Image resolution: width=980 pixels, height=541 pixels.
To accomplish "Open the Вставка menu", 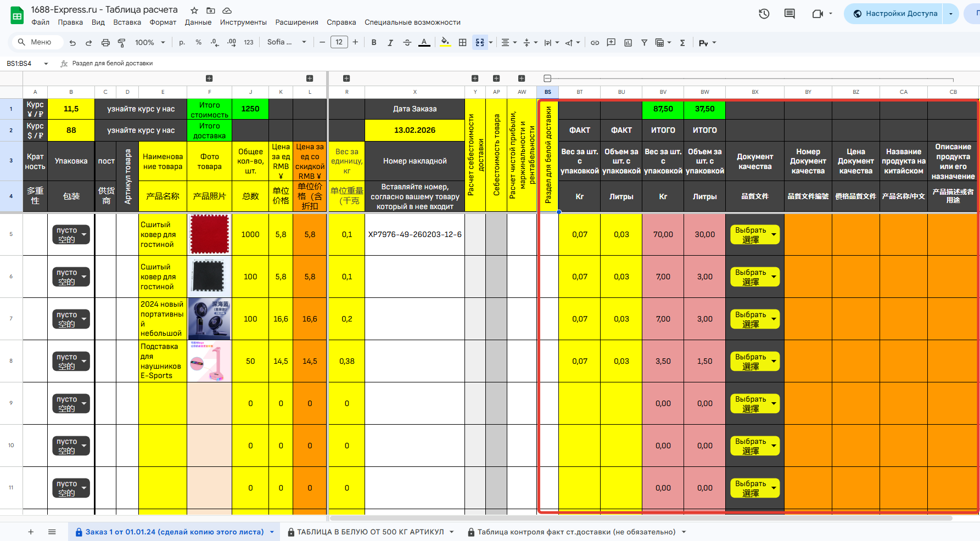I will click(x=127, y=22).
